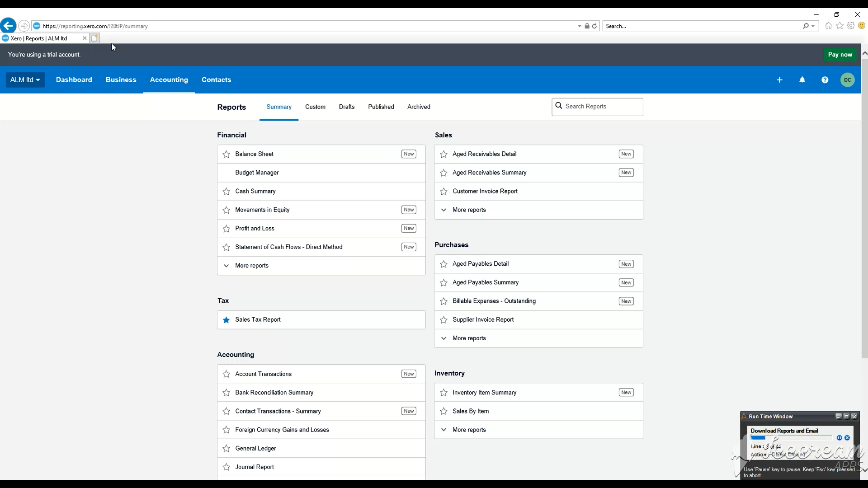This screenshot has height=488, width=868.
Task: Open the help question mark icon
Action: click(x=825, y=80)
